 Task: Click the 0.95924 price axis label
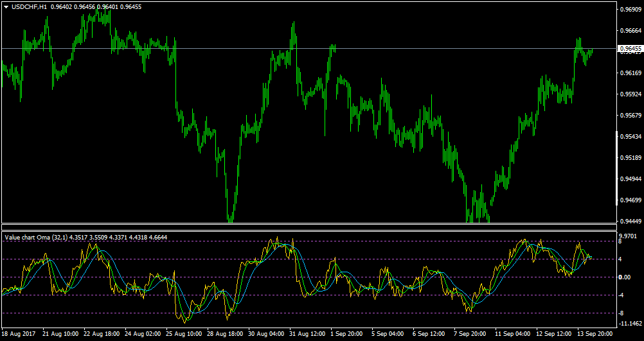631,94
